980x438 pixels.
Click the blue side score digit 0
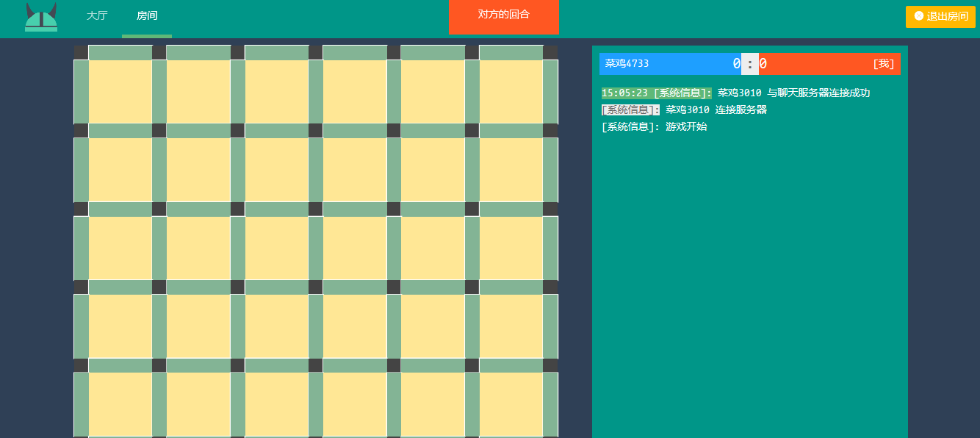pyautogui.click(x=737, y=64)
